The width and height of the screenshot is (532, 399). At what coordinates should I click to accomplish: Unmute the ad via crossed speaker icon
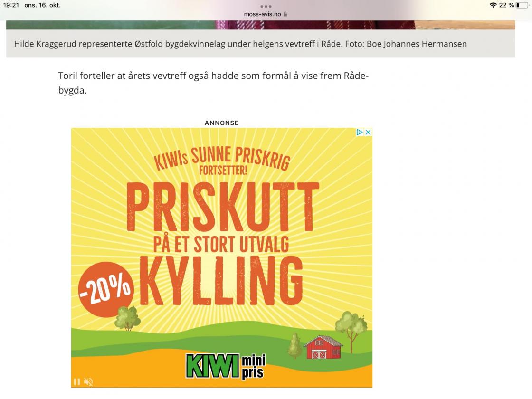pos(88,382)
